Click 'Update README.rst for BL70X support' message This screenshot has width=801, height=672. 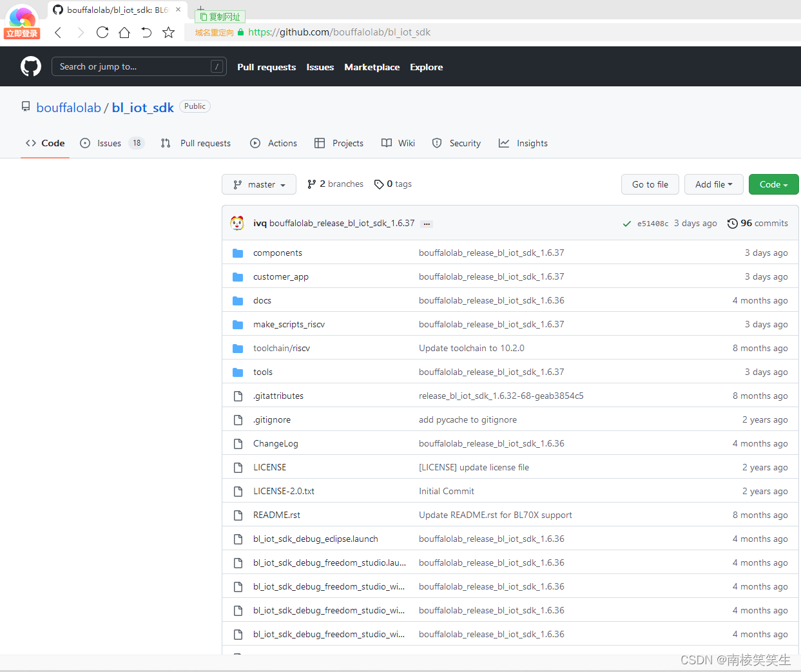[496, 515]
